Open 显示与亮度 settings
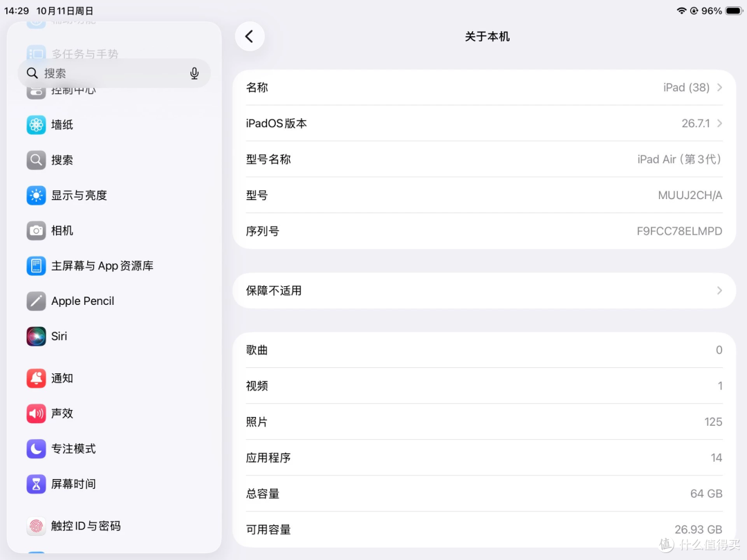The height and width of the screenshot is (560, 747). 114,195
